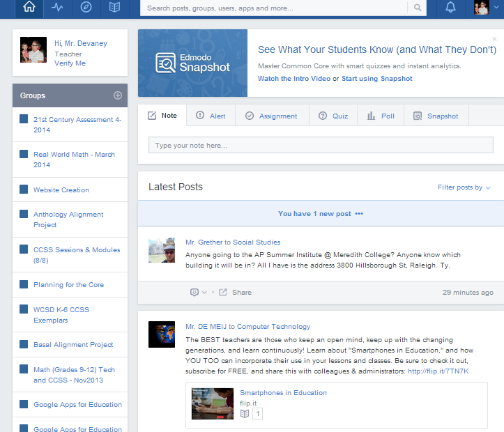Open the profile avatar in top bar
504x432 pixels.
coord(482,7)
